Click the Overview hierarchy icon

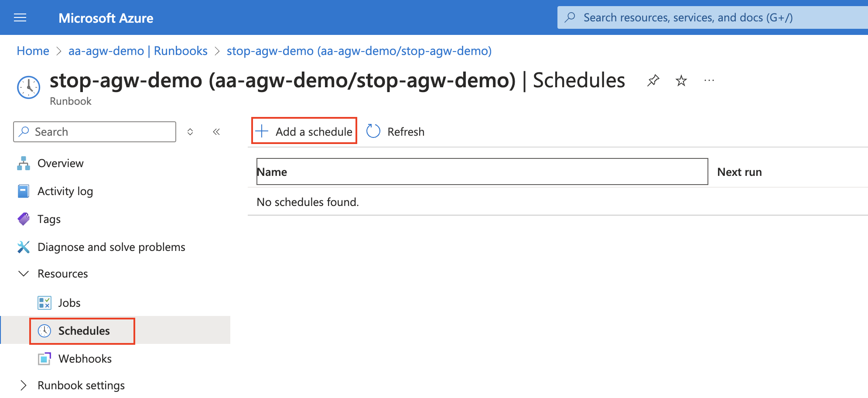(24, 163)
